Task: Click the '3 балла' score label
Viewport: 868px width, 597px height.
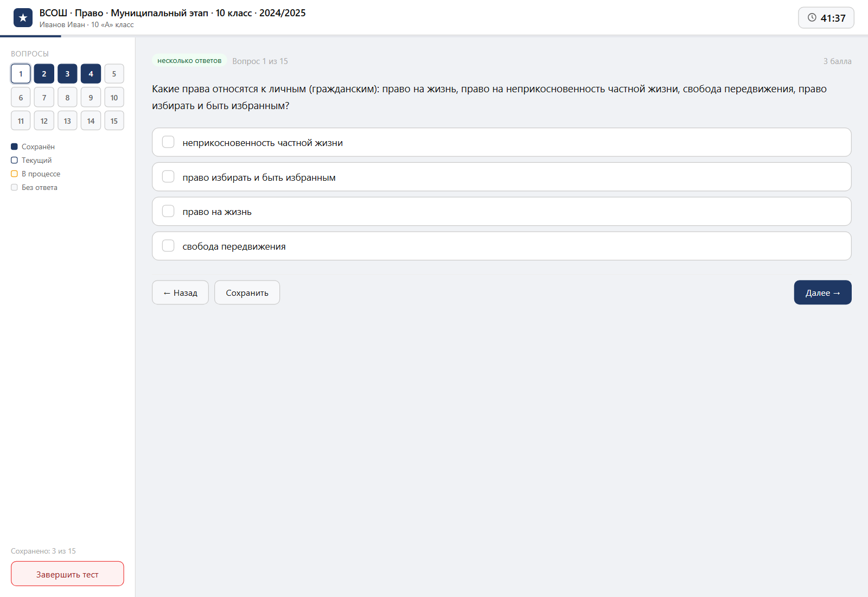Action: 837,61
